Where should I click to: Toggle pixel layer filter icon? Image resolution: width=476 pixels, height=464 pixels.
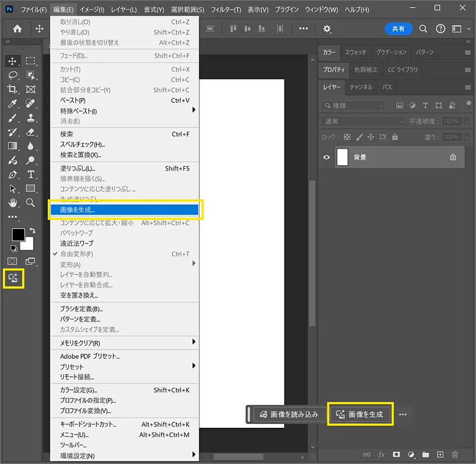pyautogui.click(x=400, y=106)
